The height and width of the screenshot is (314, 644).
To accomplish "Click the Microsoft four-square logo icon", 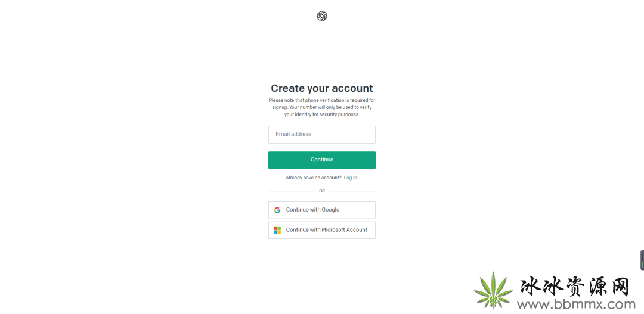I will click(277, 230).
